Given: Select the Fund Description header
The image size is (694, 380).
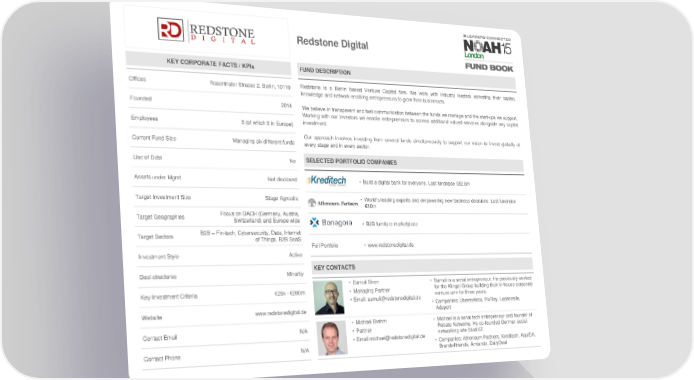Looking at the screenshot, I should click(x=406, y=76).
